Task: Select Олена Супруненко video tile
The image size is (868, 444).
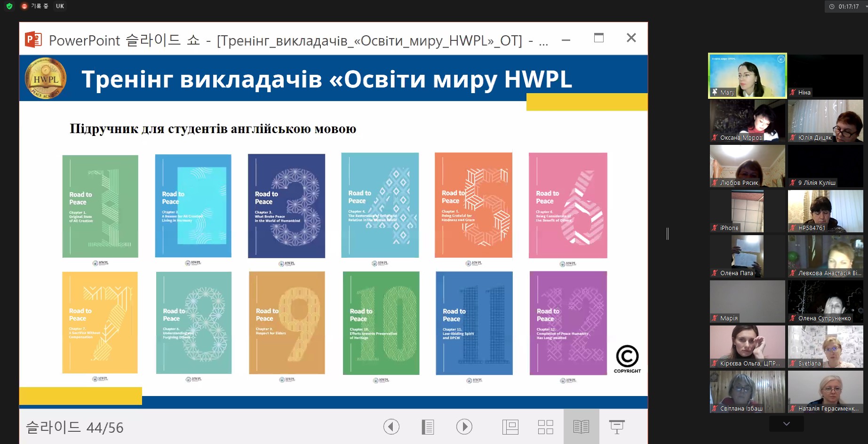Action: pos(826,301)
